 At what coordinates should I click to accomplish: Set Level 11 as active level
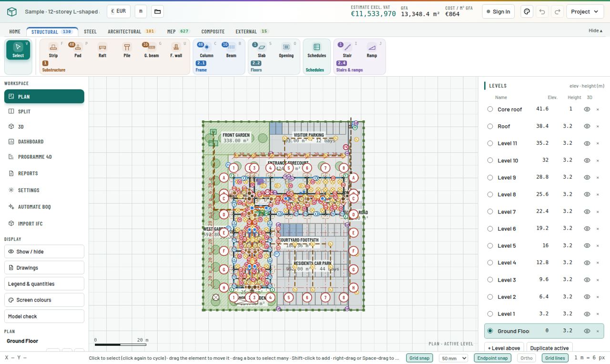[x=490, y=143]
